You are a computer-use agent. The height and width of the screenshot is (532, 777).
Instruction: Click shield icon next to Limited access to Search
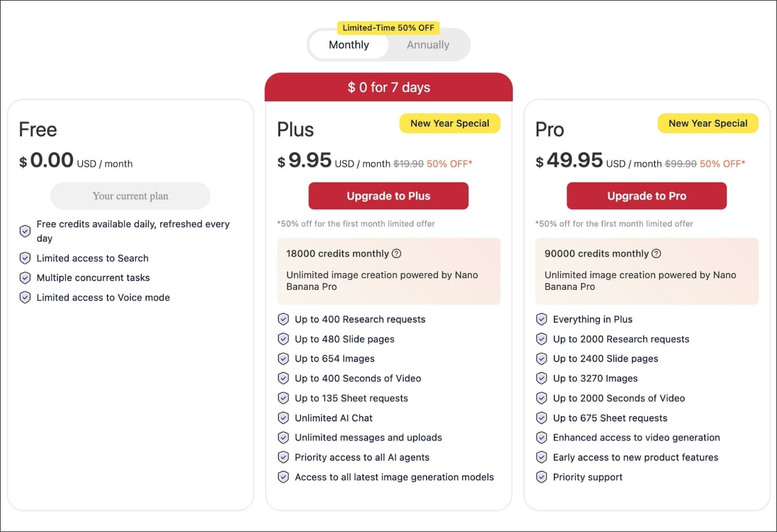[x=25, y=258]
